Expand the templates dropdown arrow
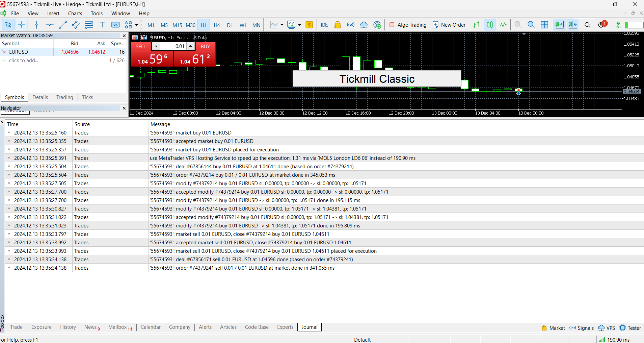This screenshot has height=343, width=644. coord(299,25)
